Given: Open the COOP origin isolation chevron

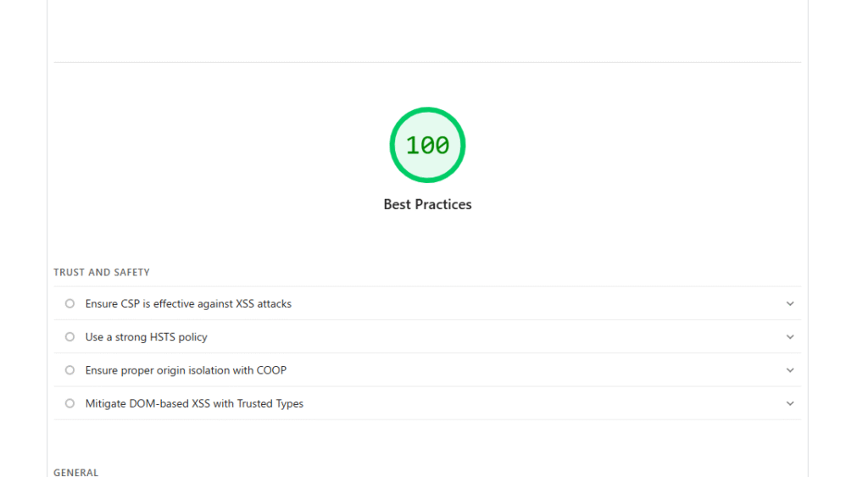Looking at the screenshot, I should (x=790, y=370).
